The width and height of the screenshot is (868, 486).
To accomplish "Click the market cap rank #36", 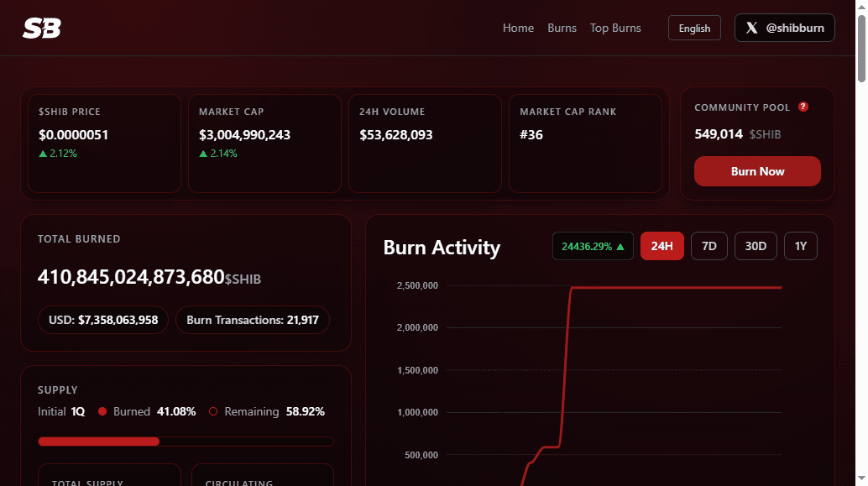I will pos(531,134).
